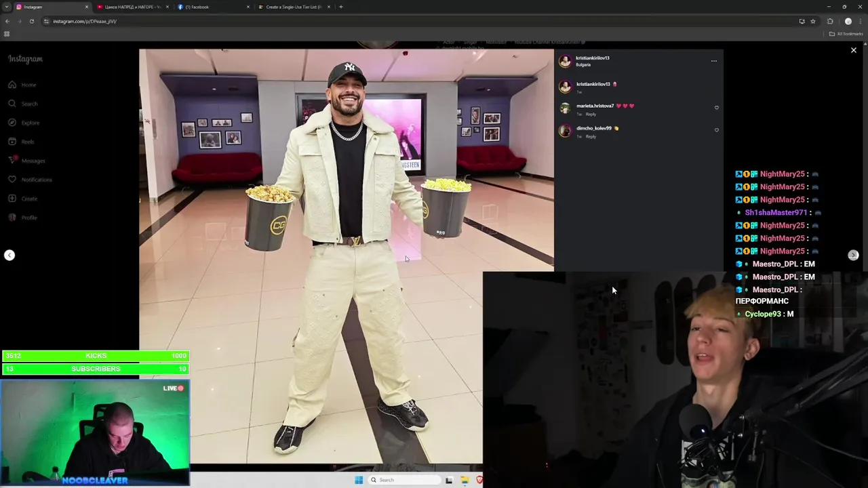
Task: Click the address bar URL
Action: (x=85, y=21)
